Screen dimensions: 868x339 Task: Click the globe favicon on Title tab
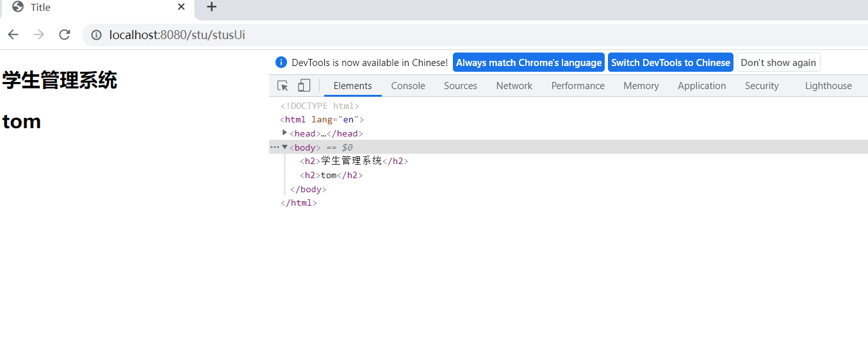[x=18, y=7]
